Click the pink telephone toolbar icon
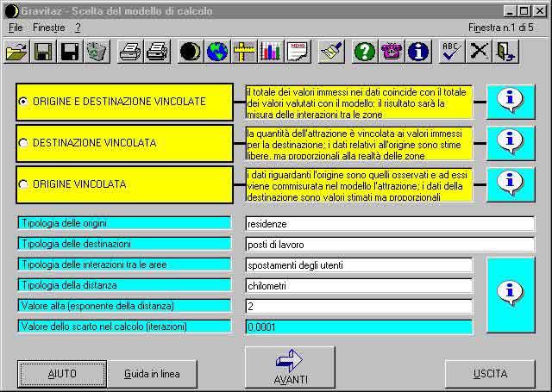The width and height of the screenshot is (552, 392). click(x=392, y=52)
